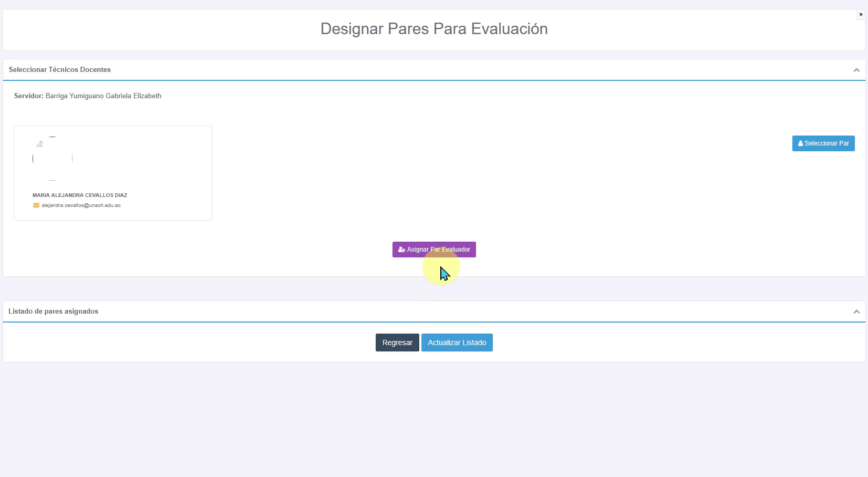
Task: Click the expand arrow icon at page corner
Action: tap(861, 15)
